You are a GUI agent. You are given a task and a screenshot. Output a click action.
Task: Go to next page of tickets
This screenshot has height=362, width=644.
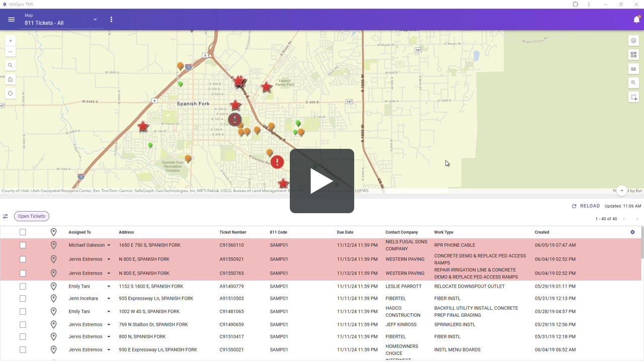[x=637, y=219]
